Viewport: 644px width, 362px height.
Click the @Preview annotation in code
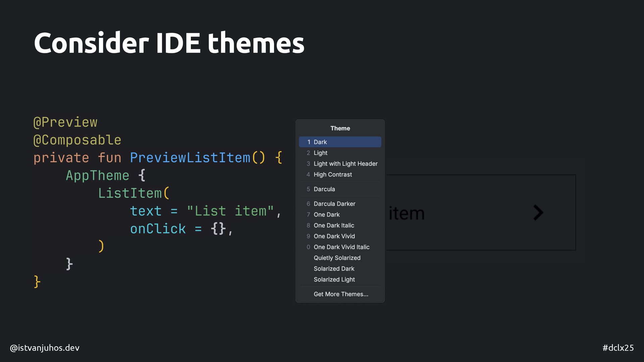click(65, 122)
